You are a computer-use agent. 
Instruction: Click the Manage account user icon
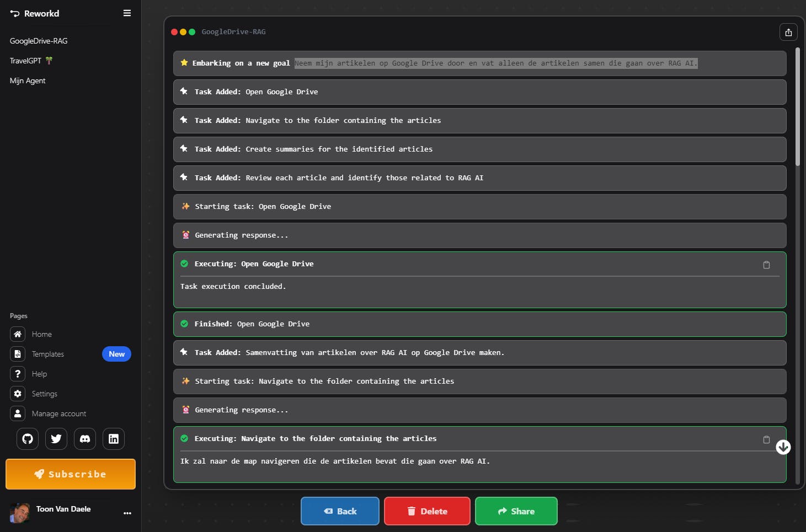point(18,413)
